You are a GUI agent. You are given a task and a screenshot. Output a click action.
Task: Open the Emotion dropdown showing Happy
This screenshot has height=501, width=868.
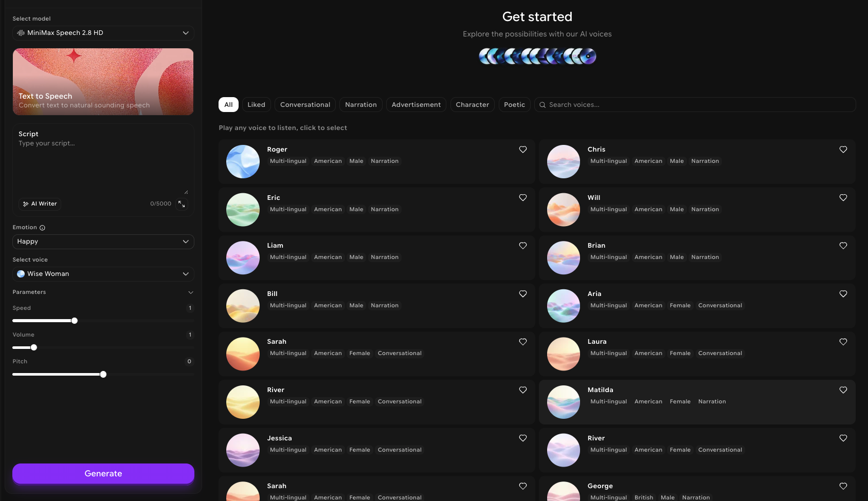pyautogui.click(x=103, y=242)
